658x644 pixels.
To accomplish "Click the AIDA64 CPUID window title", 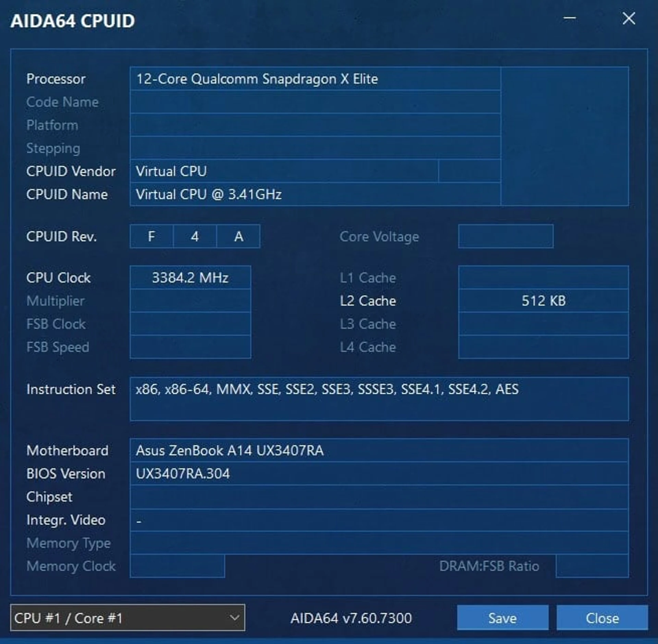I will [73, 21].
